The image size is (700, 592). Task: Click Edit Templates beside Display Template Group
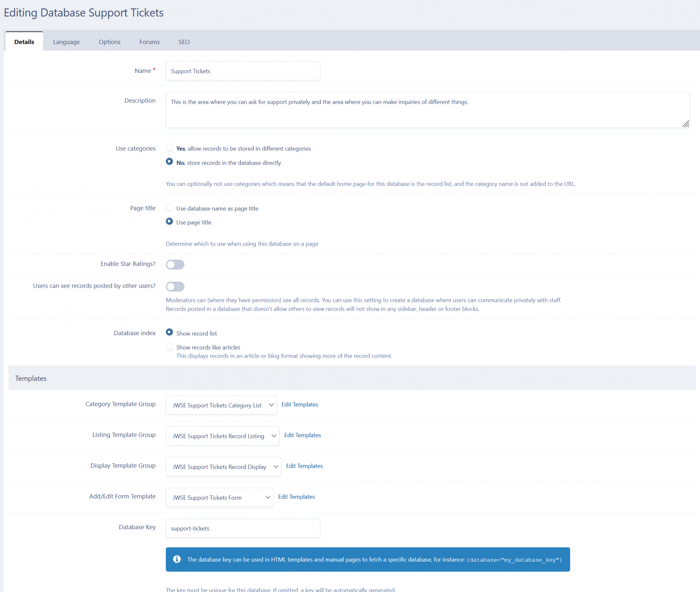tap(304, 466)
